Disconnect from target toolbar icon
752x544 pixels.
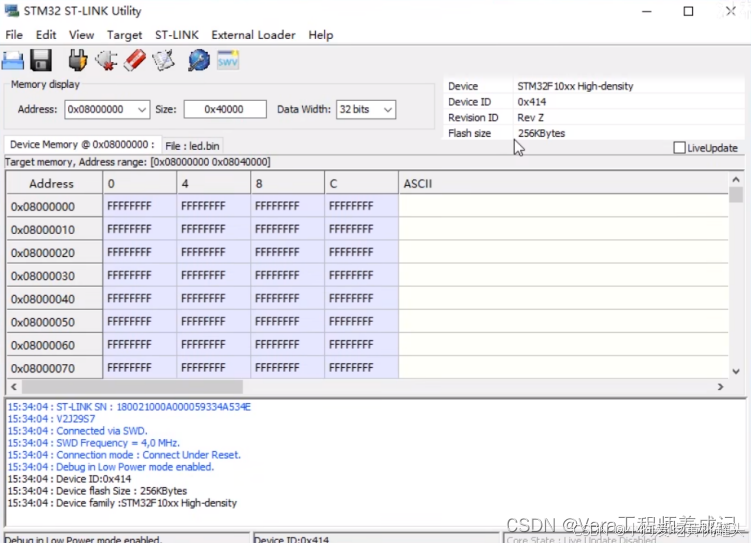pyautogui.click(x=106, y=61)
